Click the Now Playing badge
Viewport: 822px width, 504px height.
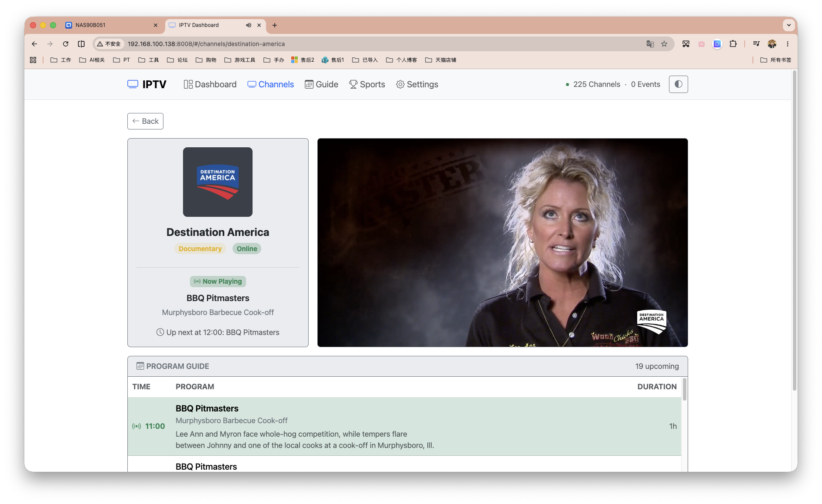[218, 282]
